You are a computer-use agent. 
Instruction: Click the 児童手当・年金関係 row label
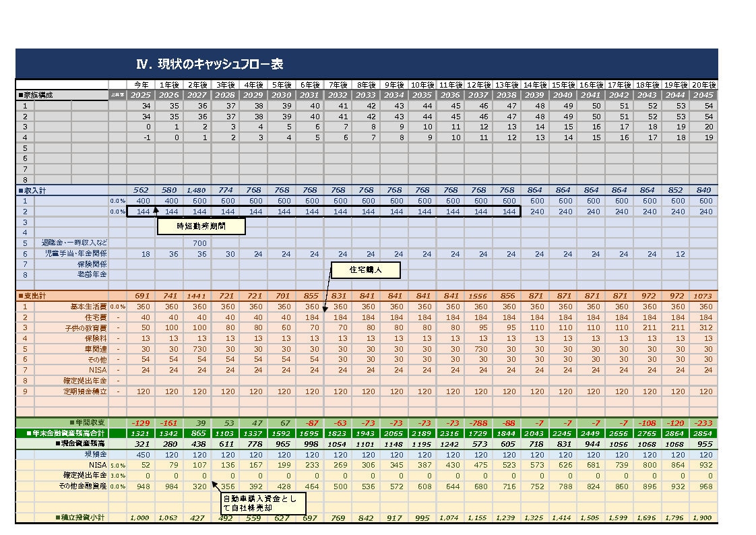[x=76, y=253]
